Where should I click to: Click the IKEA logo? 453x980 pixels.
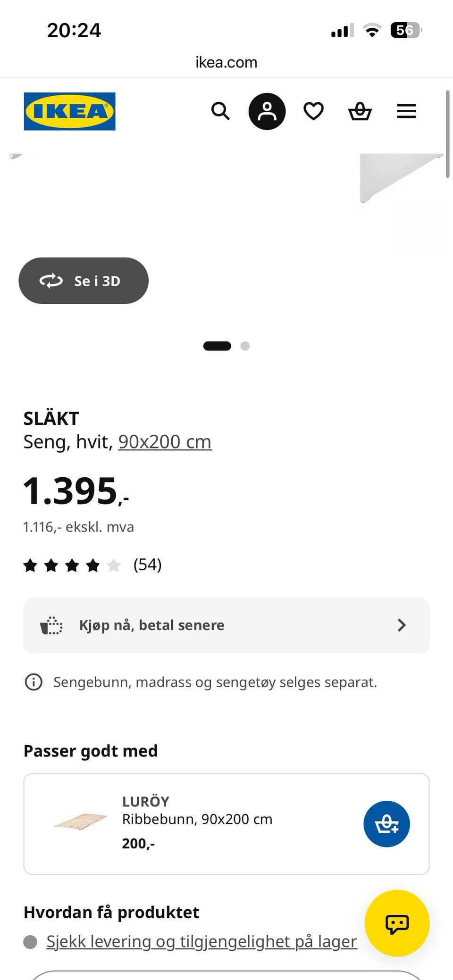pyautogui.click(x=69, y=111)
